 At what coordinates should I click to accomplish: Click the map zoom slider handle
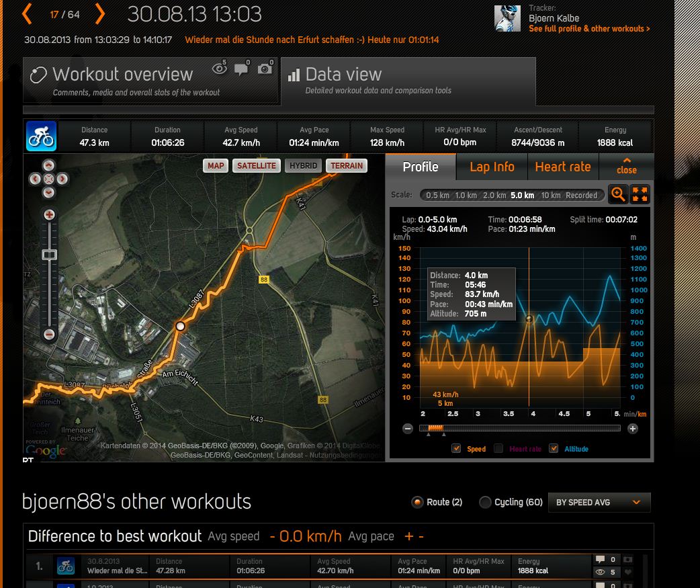point(49,255)
